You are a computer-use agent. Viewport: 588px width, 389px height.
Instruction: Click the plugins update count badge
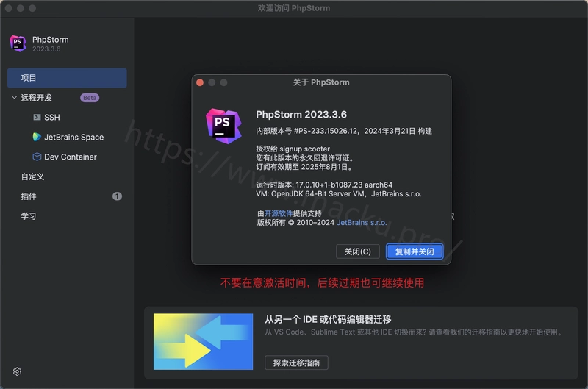[x=117, y=196]
